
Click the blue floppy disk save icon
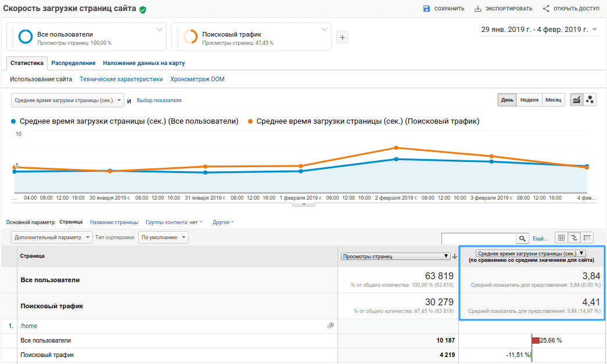click(426, 9)
